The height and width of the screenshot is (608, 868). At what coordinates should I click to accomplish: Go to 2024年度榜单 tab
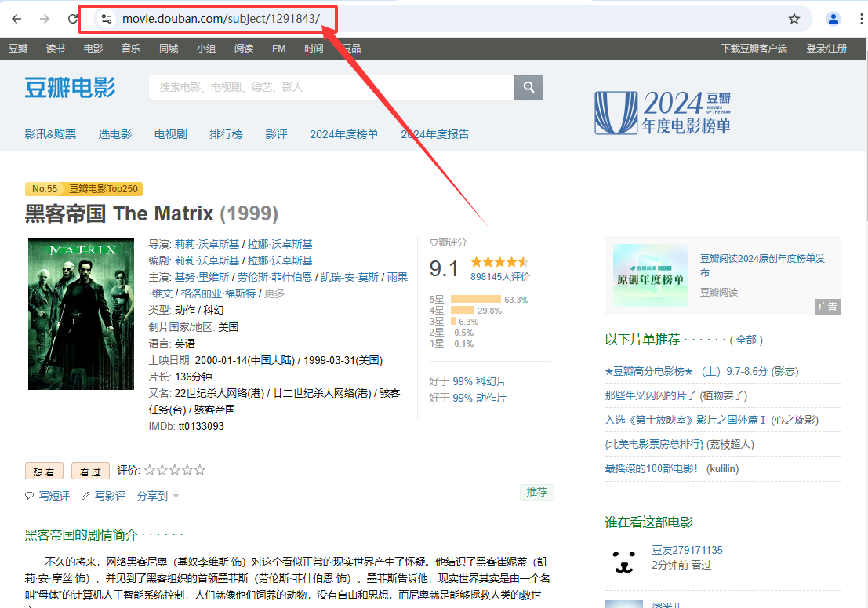click(x=343, y=134)
